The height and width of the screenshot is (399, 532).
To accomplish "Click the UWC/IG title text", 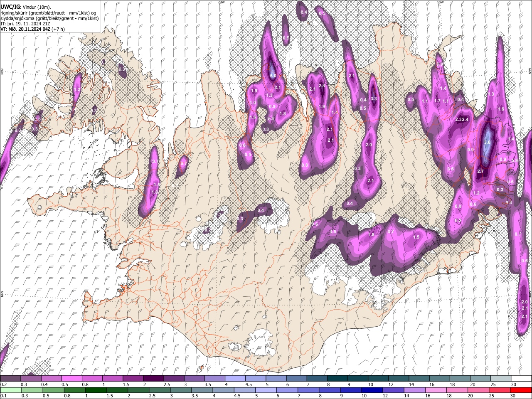I will pyautogui.click(x=10, y=7).
